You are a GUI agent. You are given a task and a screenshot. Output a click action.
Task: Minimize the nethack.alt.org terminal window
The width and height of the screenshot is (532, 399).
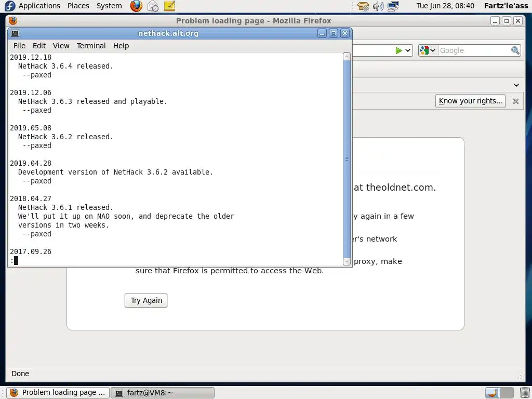point(322,33)
